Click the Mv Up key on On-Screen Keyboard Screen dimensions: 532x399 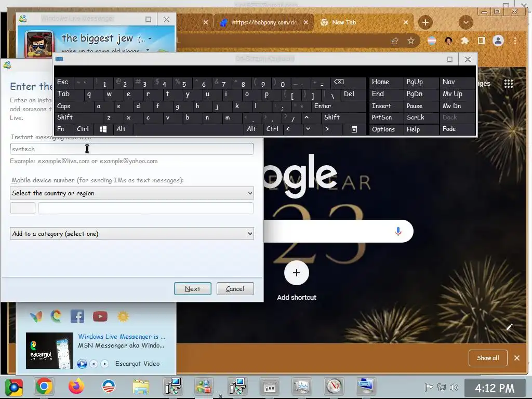point(458,94)
